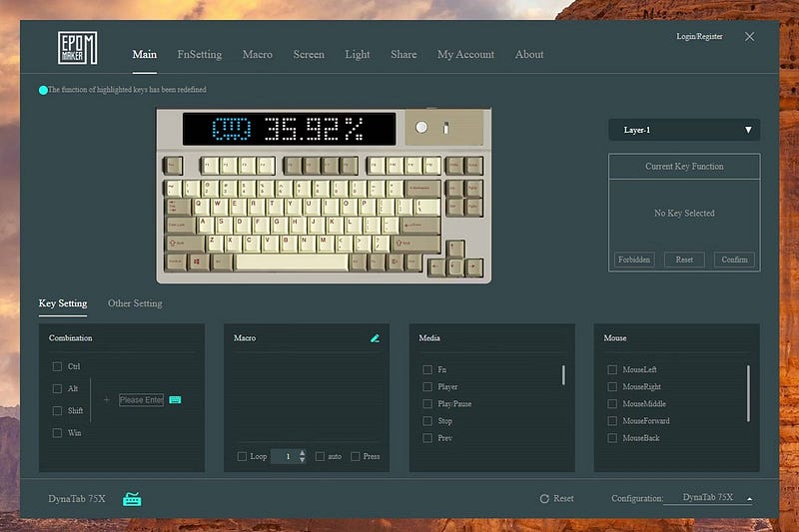Screen dimensions: 799x532
Task: Click the Login/Register link
Action: [x=699, y=36]
